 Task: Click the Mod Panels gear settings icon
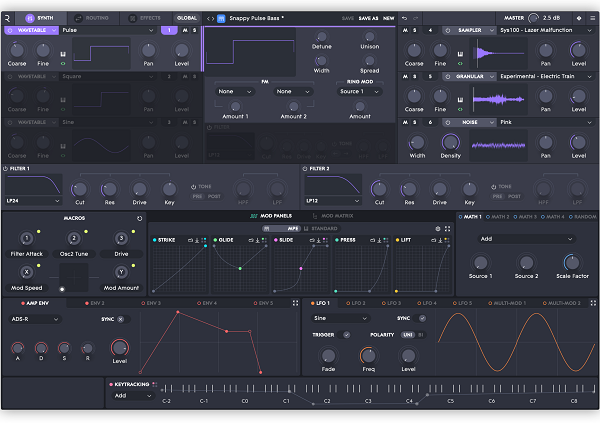tap(438, 229)
